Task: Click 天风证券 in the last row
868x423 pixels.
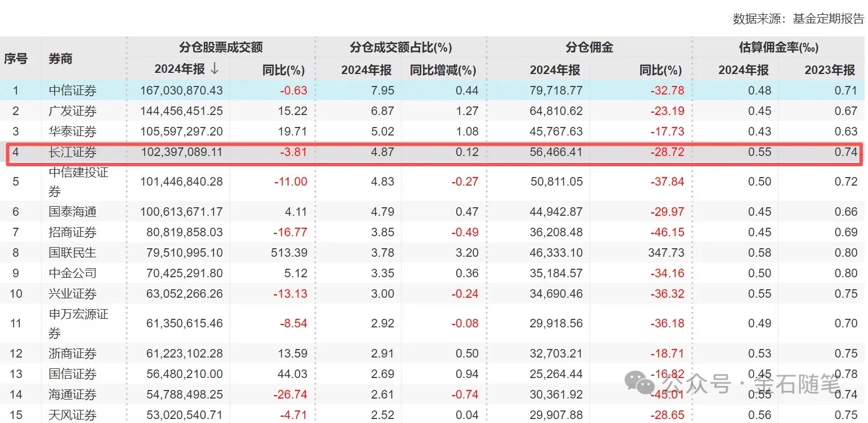Action: point(72,415)
